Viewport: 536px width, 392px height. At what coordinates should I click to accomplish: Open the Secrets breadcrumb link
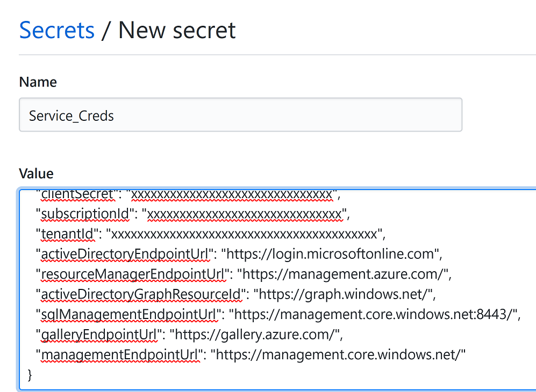(57, 31)
